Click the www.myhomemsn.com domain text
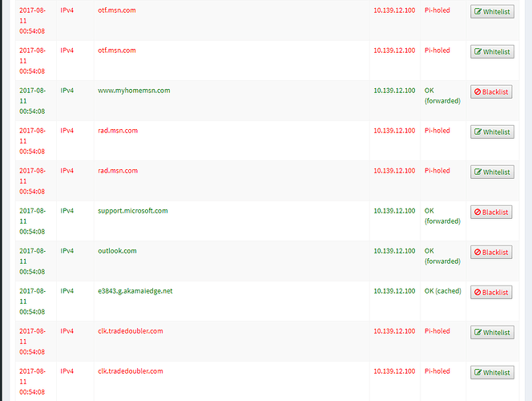The height and width of the screenshot is (401, 532). [134, 91]
